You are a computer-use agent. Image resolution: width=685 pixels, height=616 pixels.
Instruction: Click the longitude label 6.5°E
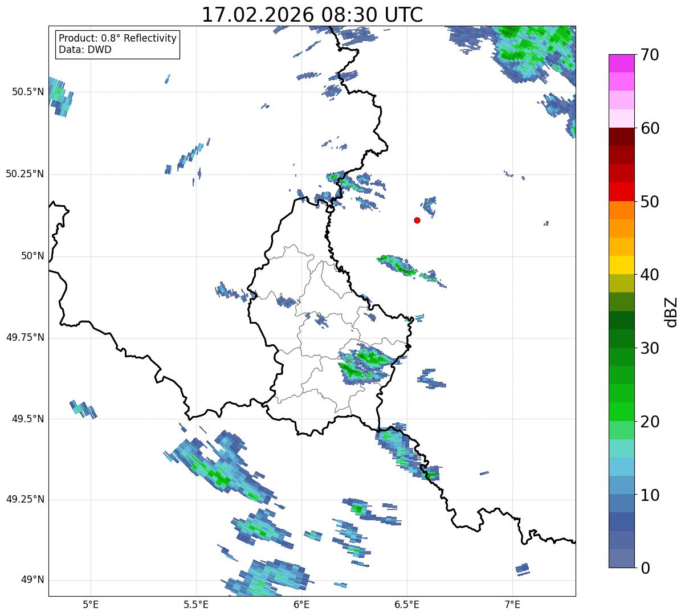[407, 604]
